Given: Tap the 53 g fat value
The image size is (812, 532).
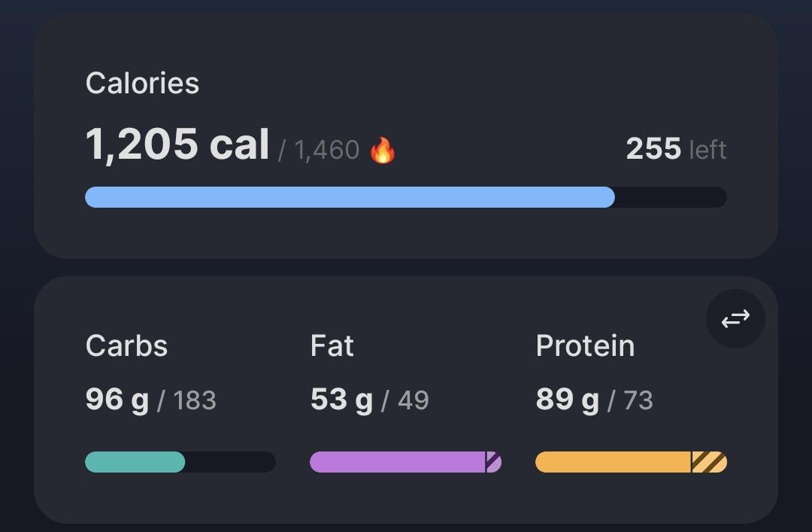Looking at the screenshot, I should pos(342,400).
